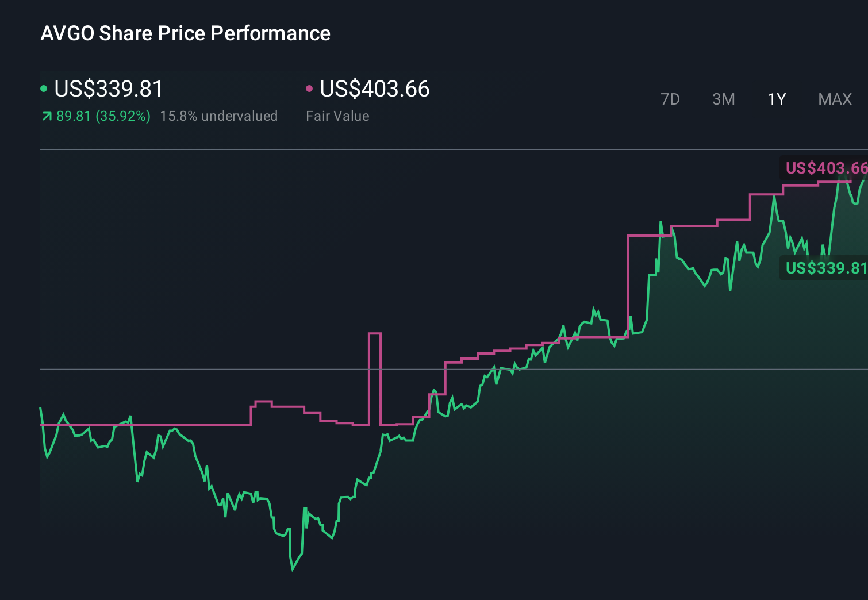Switch to the 7D time range
The image size is (868, 600).
[671, 99]
